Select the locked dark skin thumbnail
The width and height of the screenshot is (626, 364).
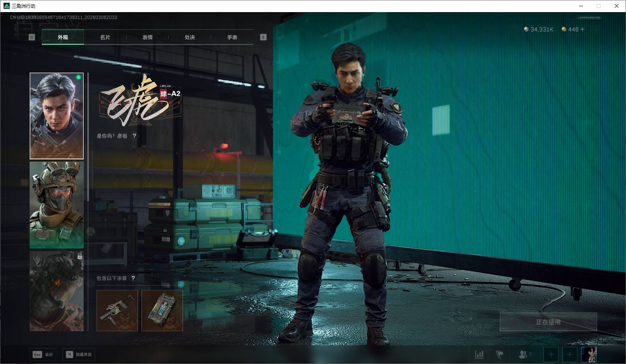click(57, 291)
